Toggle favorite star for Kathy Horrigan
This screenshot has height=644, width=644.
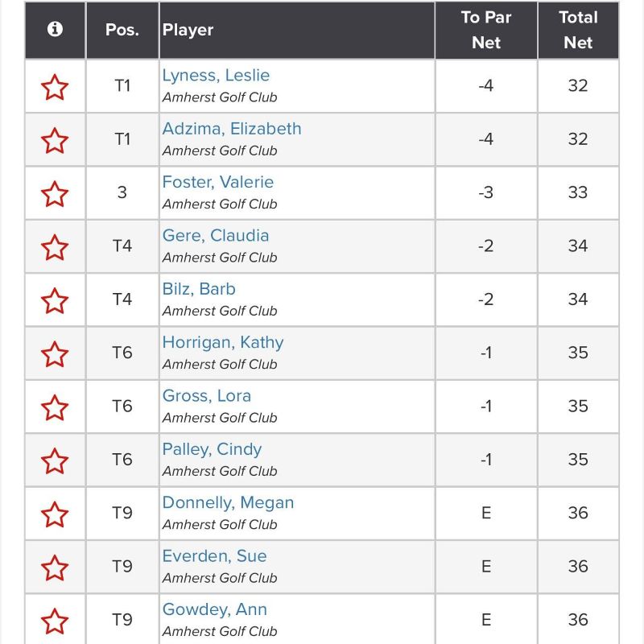[x=55, y=354]
